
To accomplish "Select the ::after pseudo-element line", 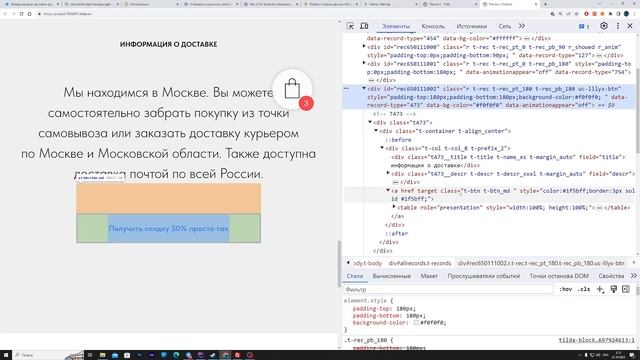I will (x=396, y=233).
